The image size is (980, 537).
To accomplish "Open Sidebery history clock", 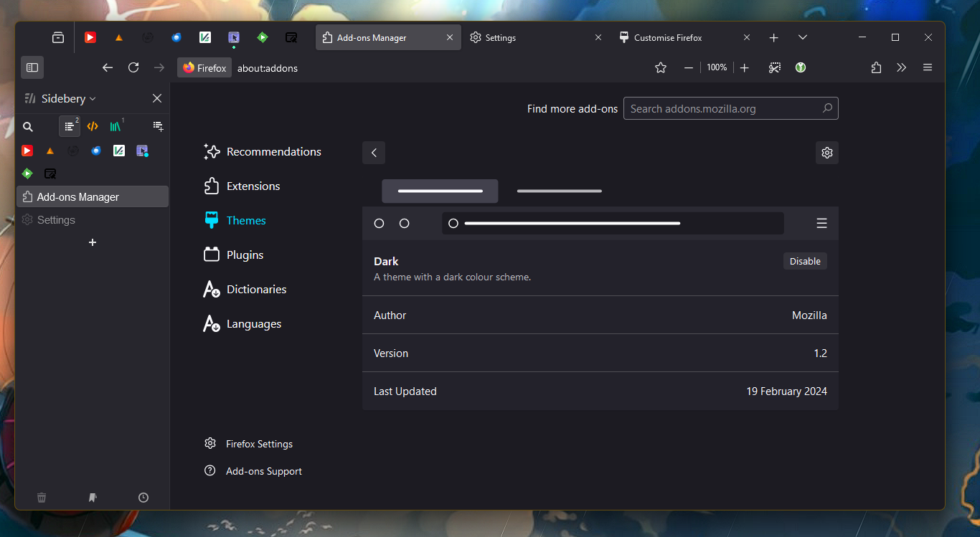I will click(143, 498).
